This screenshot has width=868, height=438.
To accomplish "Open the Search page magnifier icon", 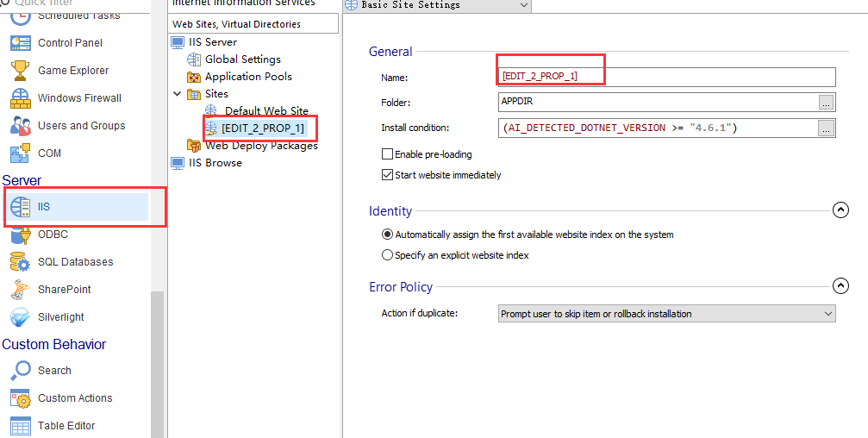I will click(21, 371).
